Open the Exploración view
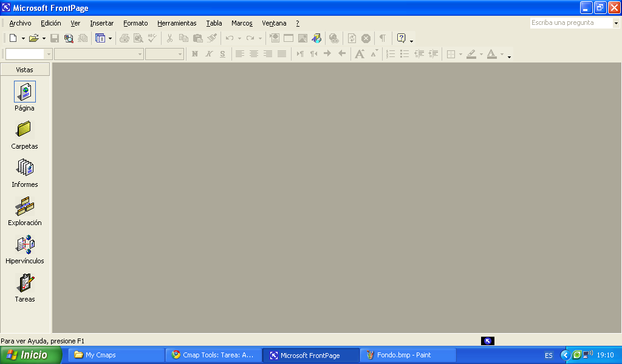This screenshot has height=364, width=622. coord(24,211)
